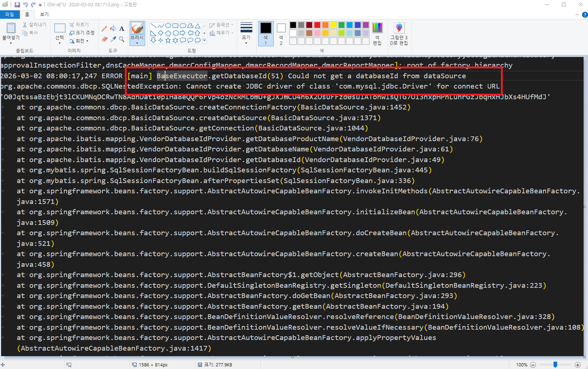Click 자르기 (Crop)

pyautogui.click(x=79, y=25)
